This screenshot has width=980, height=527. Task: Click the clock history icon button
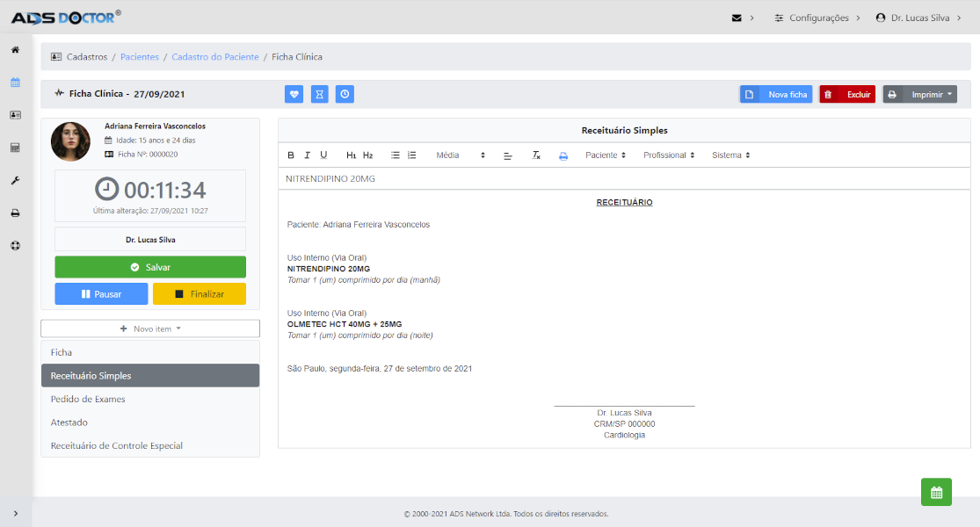[345, 94]
